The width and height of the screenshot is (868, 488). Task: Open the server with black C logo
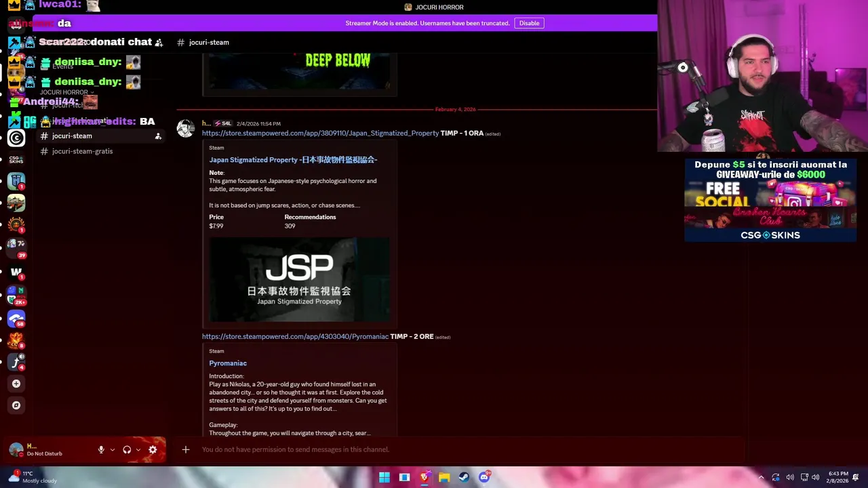[x=16, y=138]
